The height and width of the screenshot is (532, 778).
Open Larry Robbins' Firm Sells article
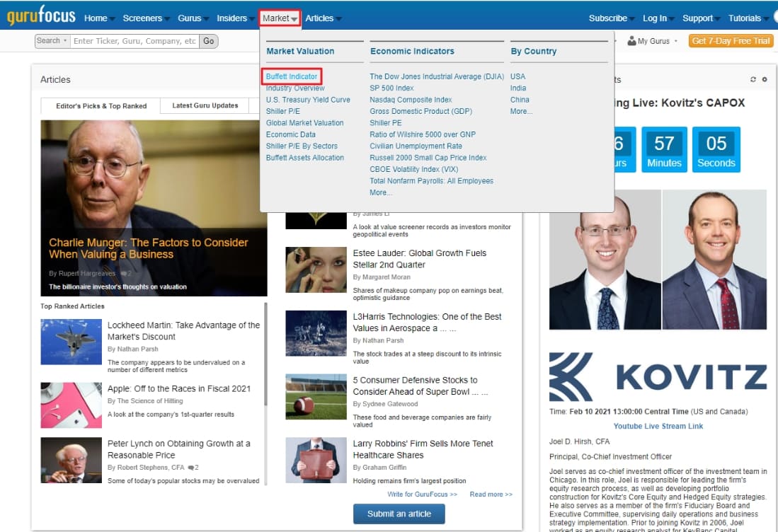point(423,449)
